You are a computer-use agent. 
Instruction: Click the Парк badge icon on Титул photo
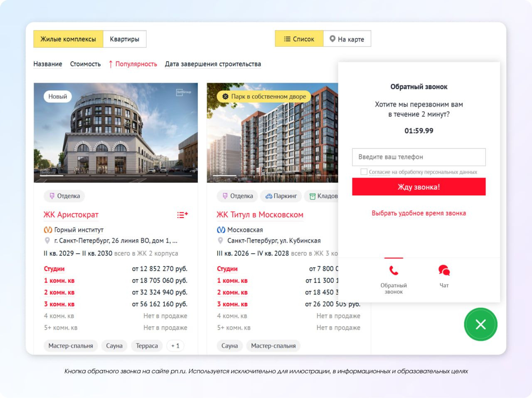coord(225,96)
